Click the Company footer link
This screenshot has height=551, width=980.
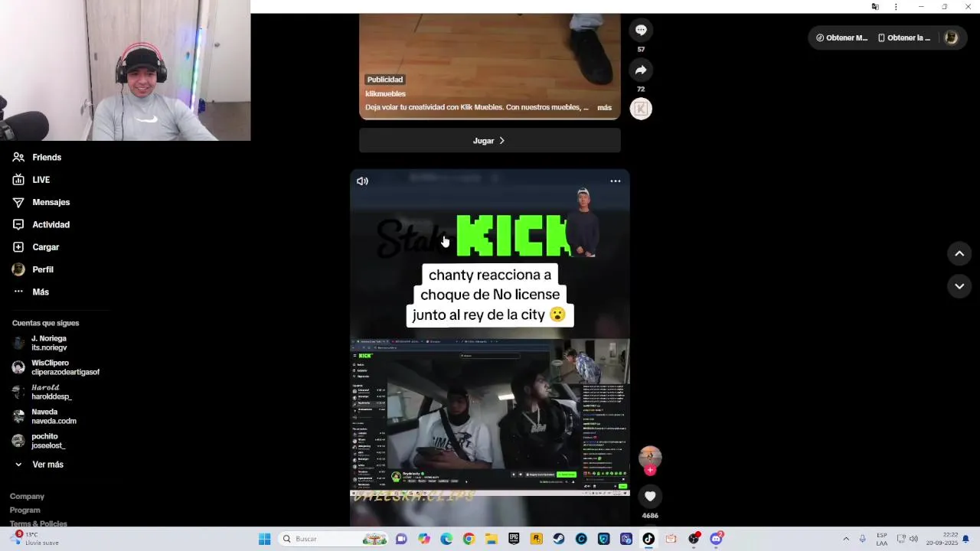27,497
